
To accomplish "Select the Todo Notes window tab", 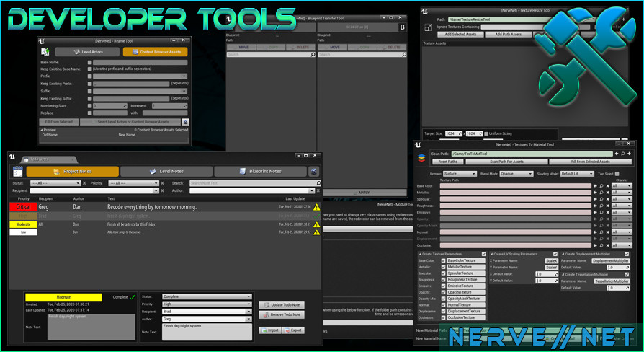I will pos(48,159).
